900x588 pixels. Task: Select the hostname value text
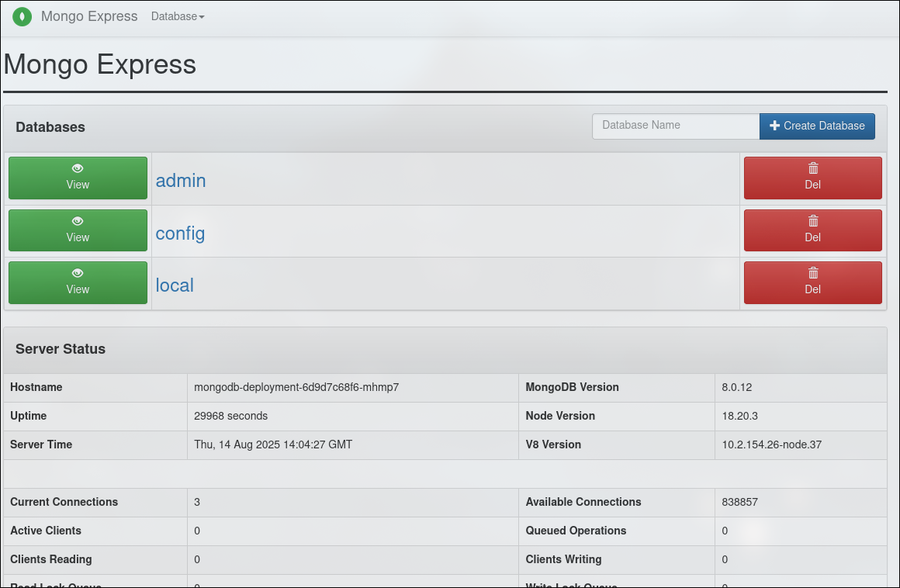point(296,387)
